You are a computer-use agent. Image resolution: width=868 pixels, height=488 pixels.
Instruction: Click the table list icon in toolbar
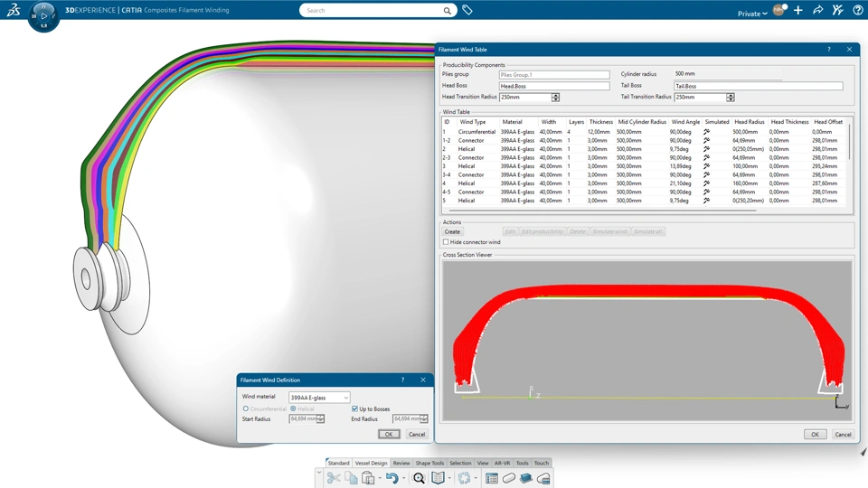(492, 478)
